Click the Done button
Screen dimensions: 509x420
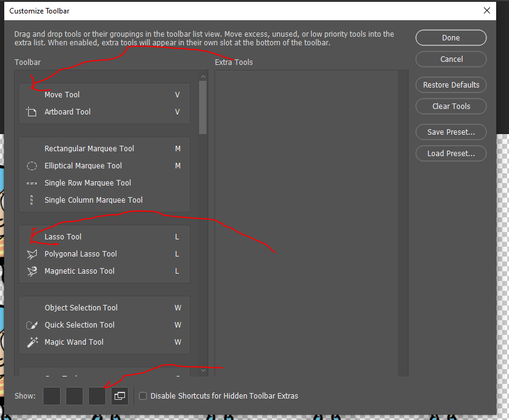coord(451,37)
